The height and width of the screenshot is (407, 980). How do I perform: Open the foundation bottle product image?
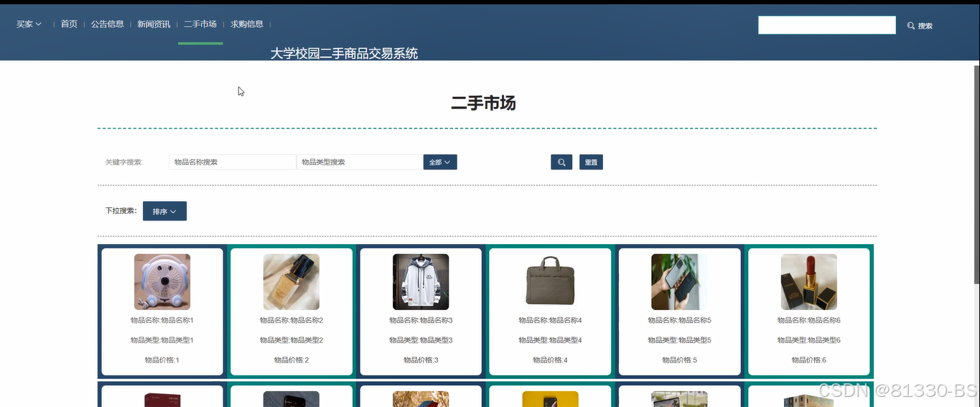click(x=291, y=282)
